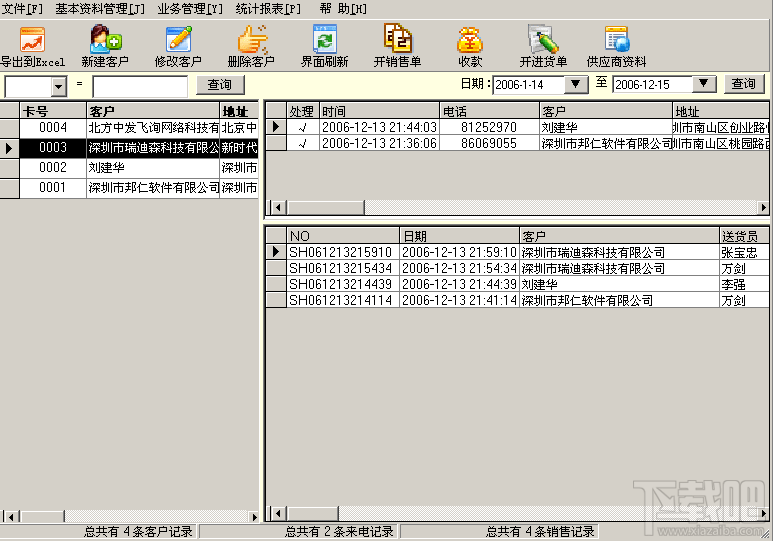Click the customer list 客户 column header
Image resolution: width=773 pixels, height=541 pixels.
pos(153,111)
